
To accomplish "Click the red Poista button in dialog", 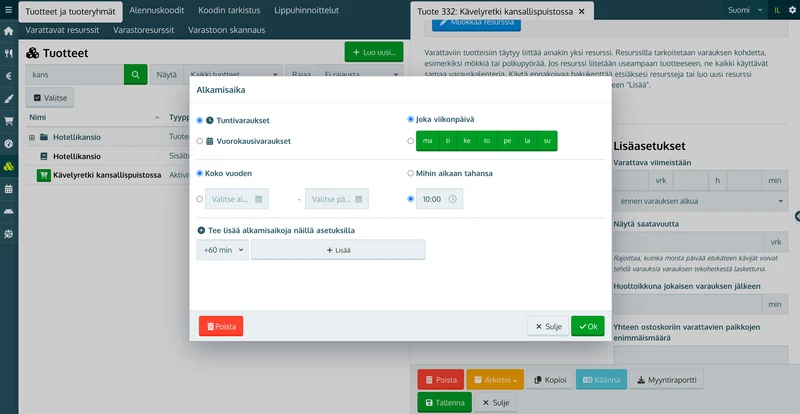I will point(221,326).
